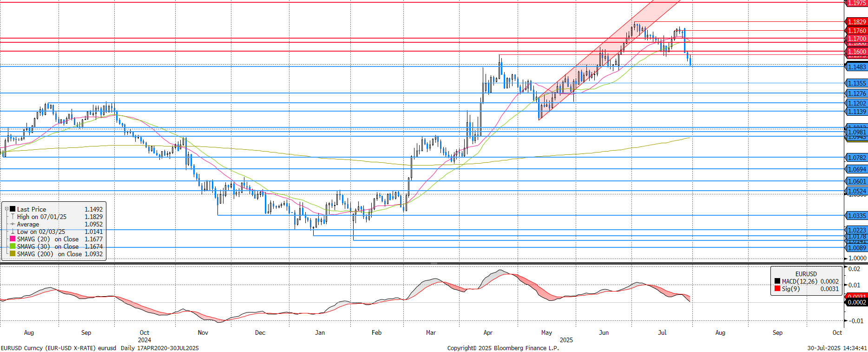Image resolution: width=868 pixels, height=352 pixels.
Task: Click the red 1.1975 price tag
Action: click(x=856, y=3)
